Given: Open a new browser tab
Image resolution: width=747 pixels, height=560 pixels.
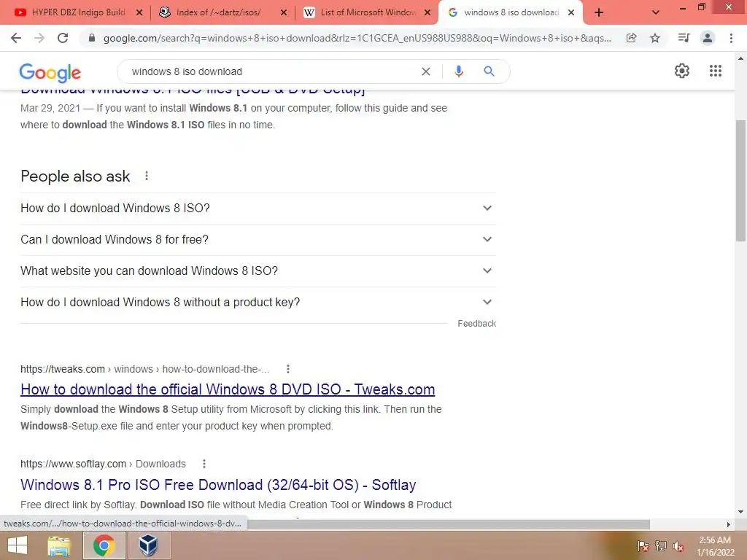Looking at the screenshot, I should click(x=599, y=13).
